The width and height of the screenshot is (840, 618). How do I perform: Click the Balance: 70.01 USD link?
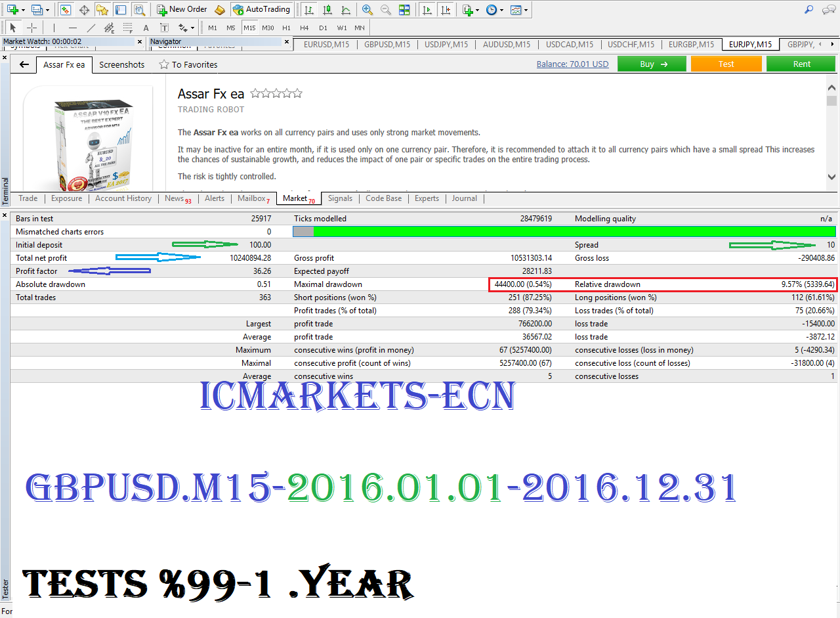(572, 64)
